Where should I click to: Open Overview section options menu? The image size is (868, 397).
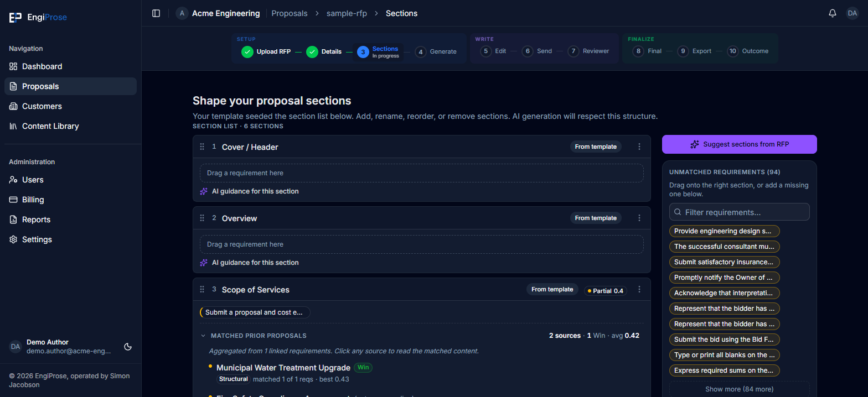[x=639, y=218]
